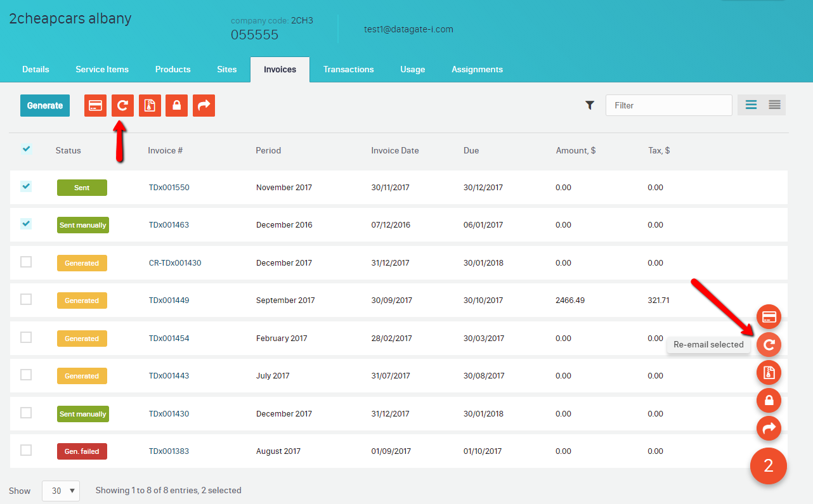Uncheck the invoice TDx001550 checkbox
Viewport: 813px width, 504px height.
pyautogui.click(x=26, y=186)
